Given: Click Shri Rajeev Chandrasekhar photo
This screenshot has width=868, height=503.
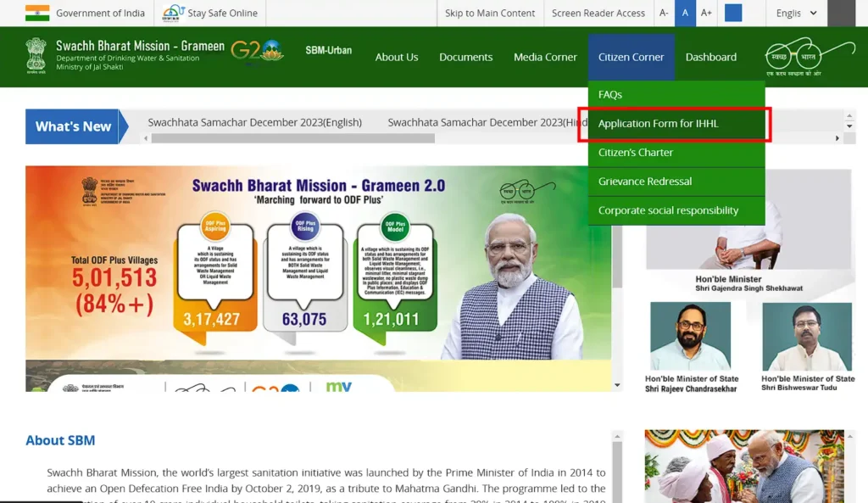Looking at the screenshot, I should coord(690,336).
